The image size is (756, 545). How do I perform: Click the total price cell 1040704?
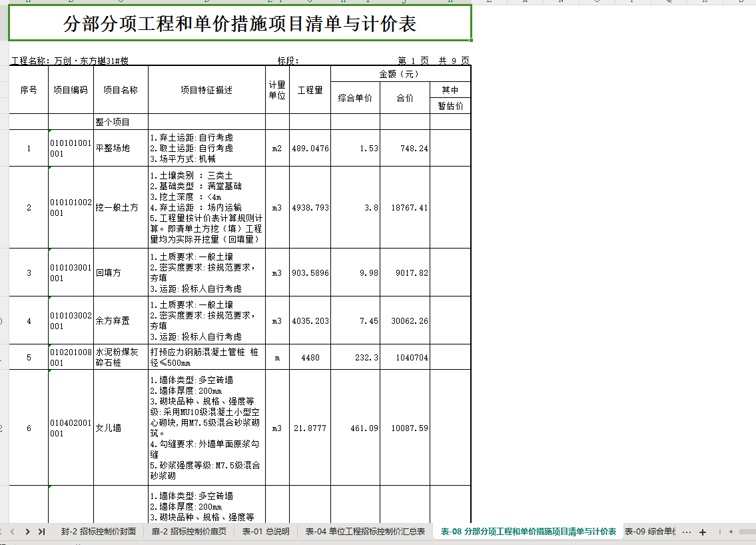click(x=405, y=357)
